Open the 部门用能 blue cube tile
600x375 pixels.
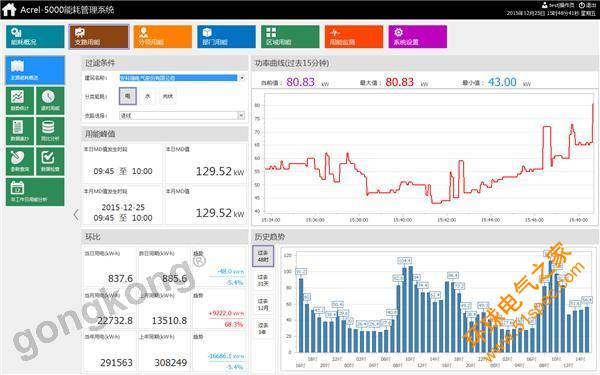pyautogui.click(x=227, y=37)
